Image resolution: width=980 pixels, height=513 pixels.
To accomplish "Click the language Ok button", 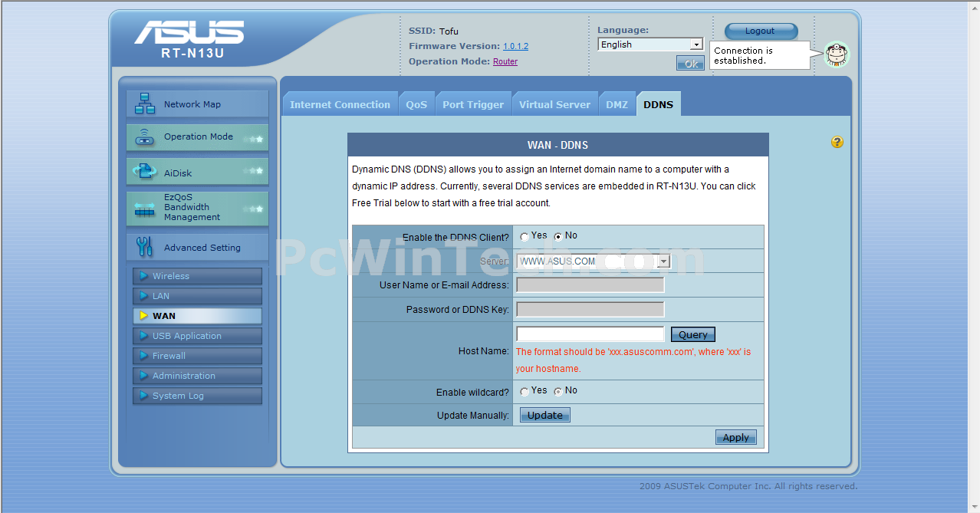I will point(690,64).
